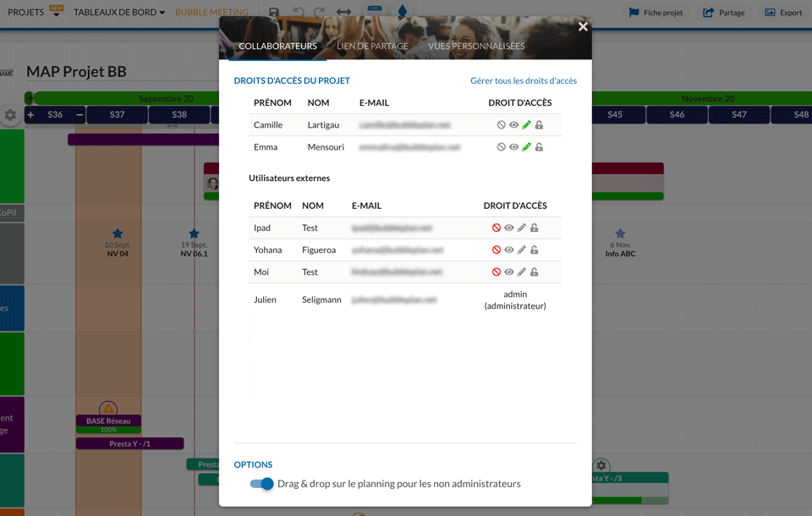812x516 pixels.
Task: Click the save disk icon in toolbar
Action: pyautogui.click(x=274, y=12)
